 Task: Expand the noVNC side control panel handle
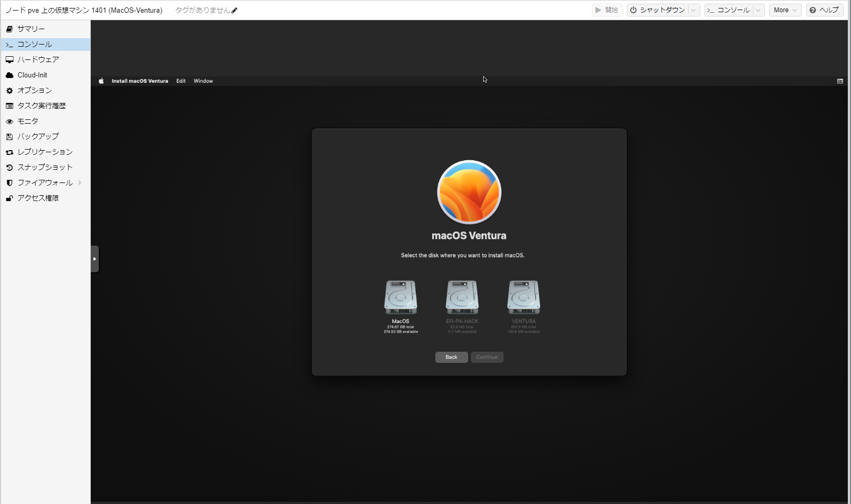tap(94, 259)
